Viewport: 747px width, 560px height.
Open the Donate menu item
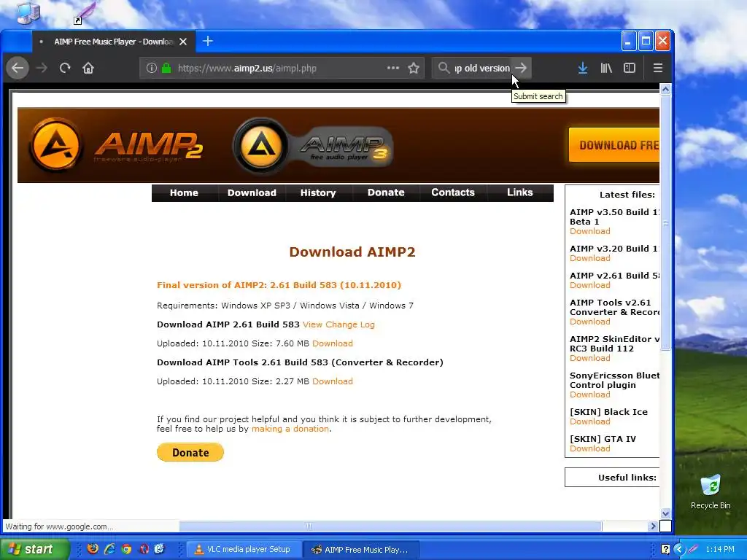(x=386, y=192)
